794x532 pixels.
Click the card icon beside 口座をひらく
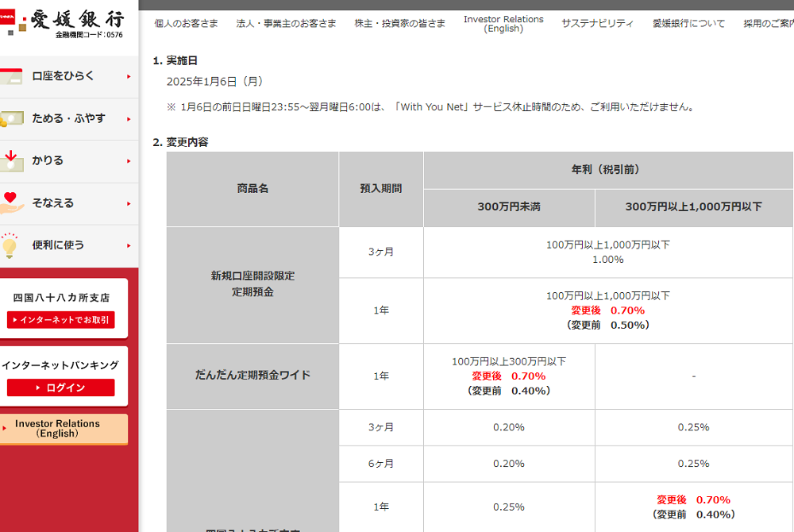(10, 76)
